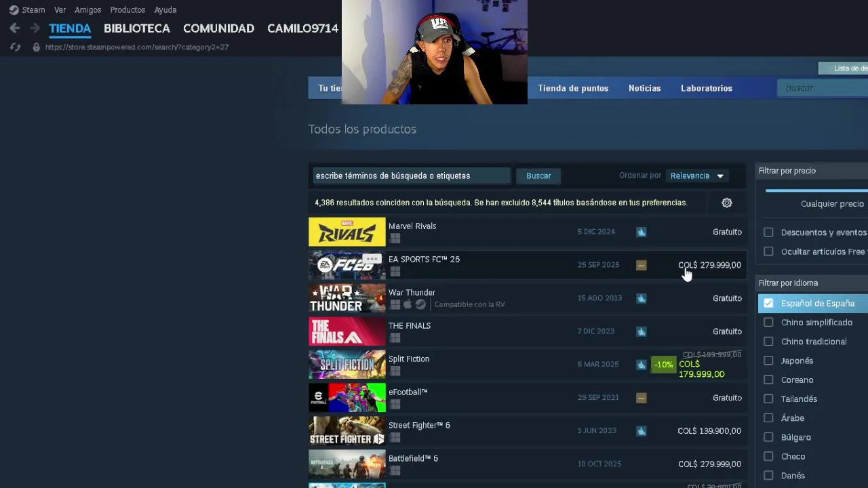
Task: Click Windows icon under Battlefield 6
Action: coord(395,470)
